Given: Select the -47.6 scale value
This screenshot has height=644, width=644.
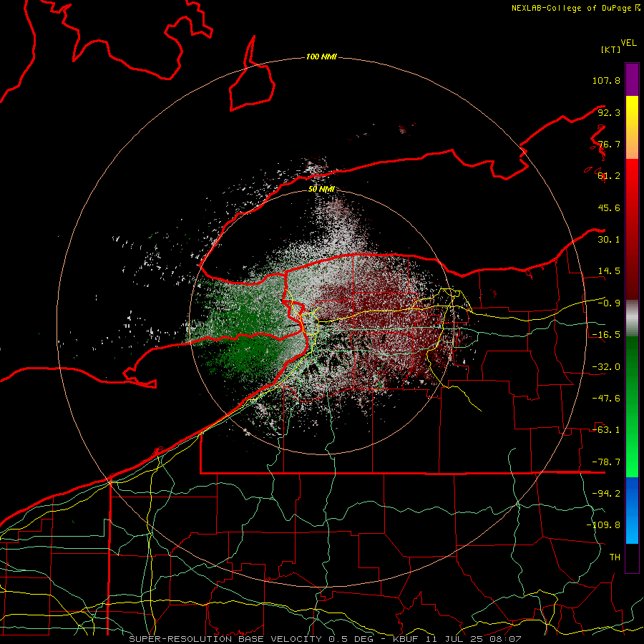Looking at the screenshot, I should pos(606,399).
